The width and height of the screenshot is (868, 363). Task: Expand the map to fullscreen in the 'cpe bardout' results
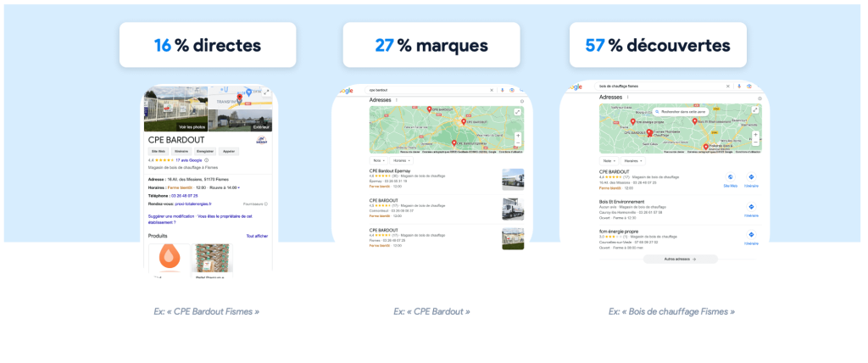[x=518, y=112]
